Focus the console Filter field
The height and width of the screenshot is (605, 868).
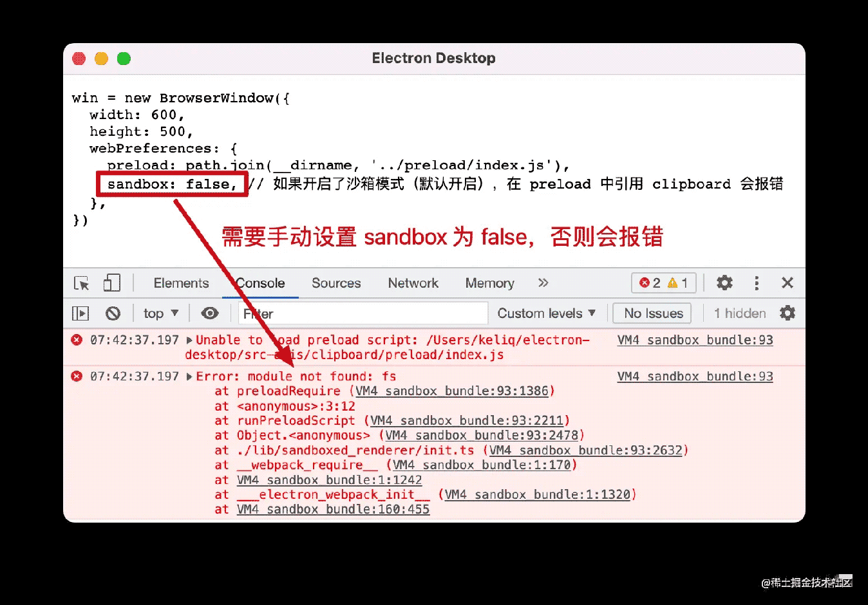(x=363, y=313)
